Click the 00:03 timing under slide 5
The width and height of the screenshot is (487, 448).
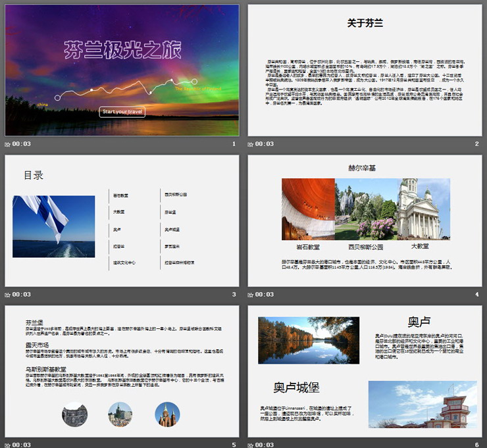[22, 445]
